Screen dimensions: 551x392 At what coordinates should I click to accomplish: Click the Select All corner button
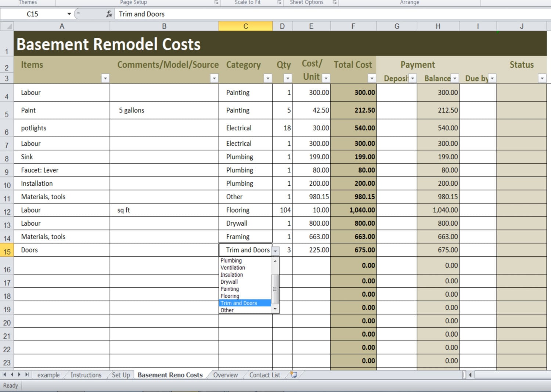pos(7,26)
